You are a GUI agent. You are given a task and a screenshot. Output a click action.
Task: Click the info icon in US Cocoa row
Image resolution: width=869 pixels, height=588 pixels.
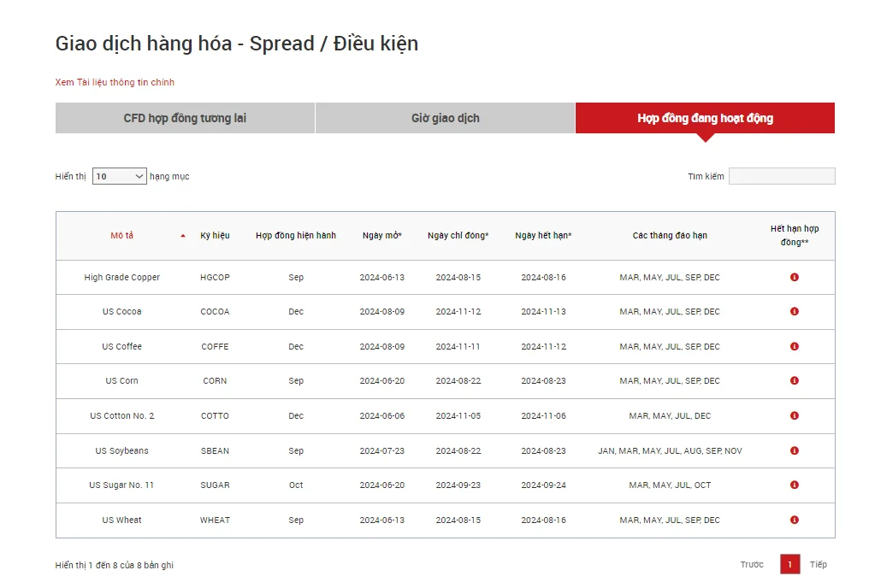[x=795, y=312]
